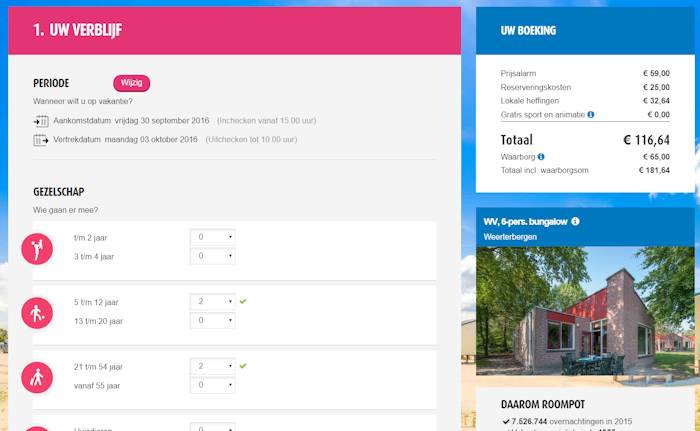The image size is (700, 431).
Task: Click the Waarborg € 65,00 amount
Action: click(x=656, y=157)
